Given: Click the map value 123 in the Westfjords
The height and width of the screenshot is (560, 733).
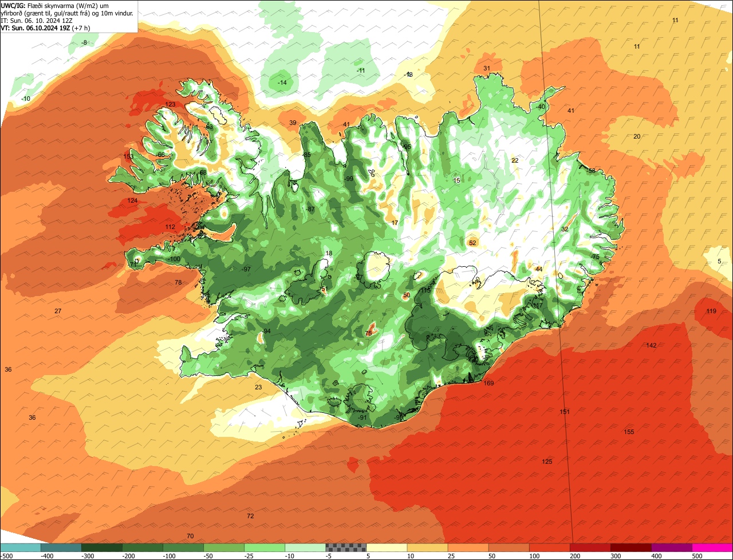Looking at the screenshot, I should [170, 104].
